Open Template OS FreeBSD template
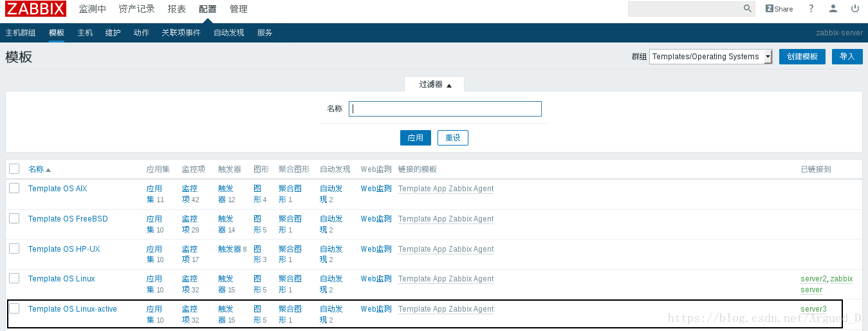 click(68, 219)
